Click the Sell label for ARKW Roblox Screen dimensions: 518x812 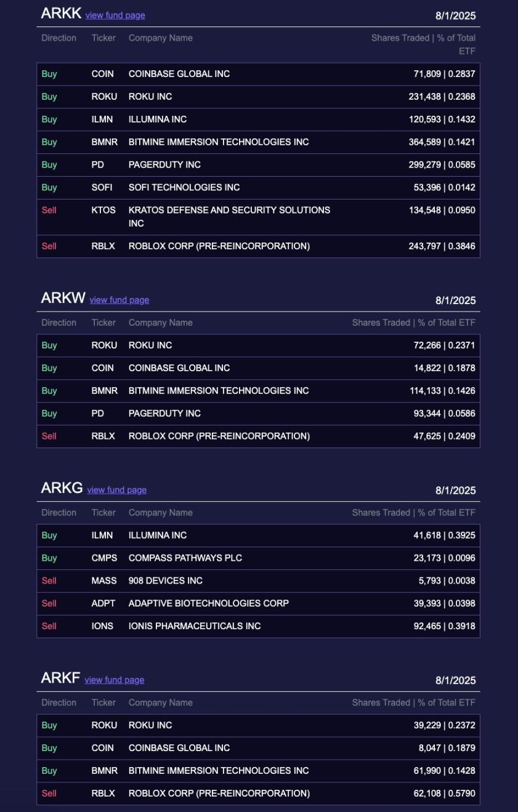point(49,436)
